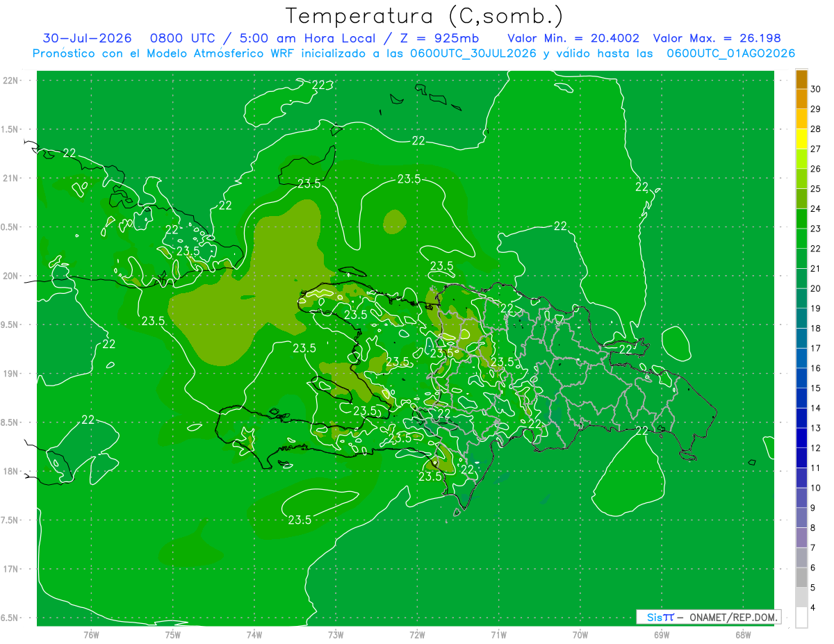Pick the legend band between 23 and 24
The width and height of the screenshot is (834, 644).
point(801,219)
